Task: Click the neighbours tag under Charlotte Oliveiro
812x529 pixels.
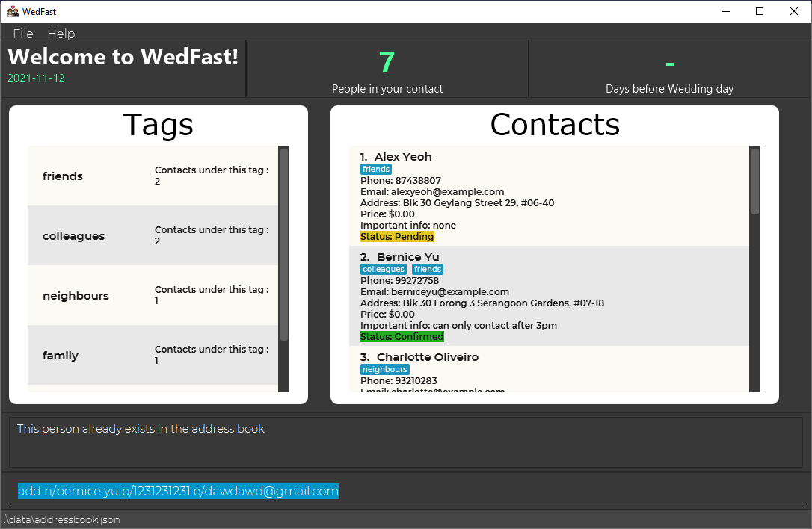Action: 385,370
